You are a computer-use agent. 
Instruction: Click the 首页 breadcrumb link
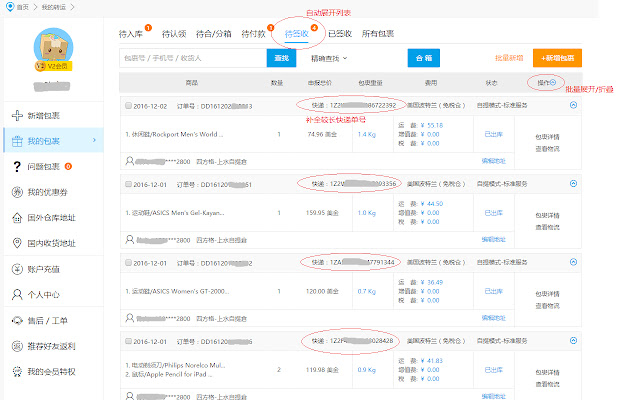(22, 7)
